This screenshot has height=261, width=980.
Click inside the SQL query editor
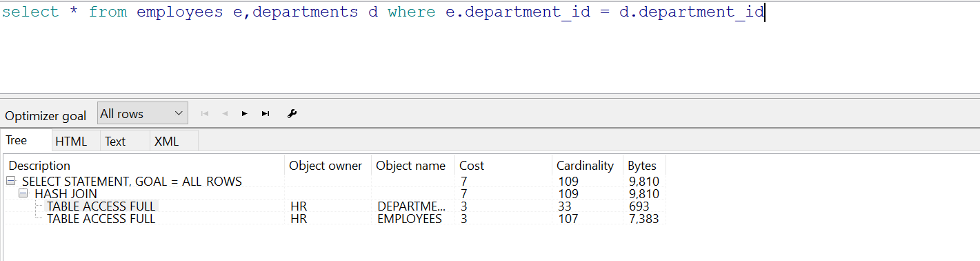tap(490, 47)
